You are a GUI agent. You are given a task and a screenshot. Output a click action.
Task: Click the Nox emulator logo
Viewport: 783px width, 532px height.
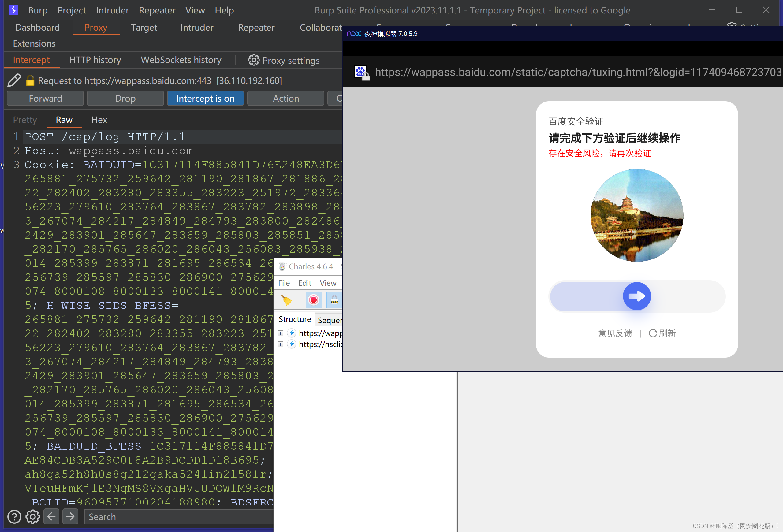[x=353, y=34]
